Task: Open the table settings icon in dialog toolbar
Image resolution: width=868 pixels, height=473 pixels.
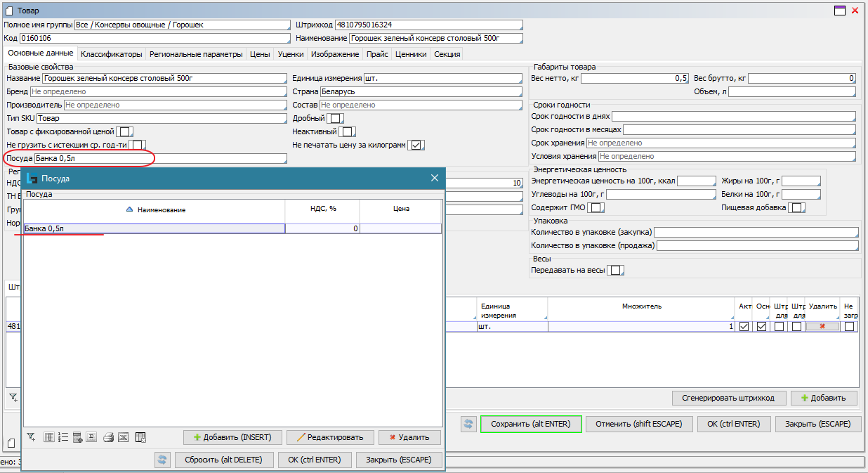Action: tap(140, 437)
